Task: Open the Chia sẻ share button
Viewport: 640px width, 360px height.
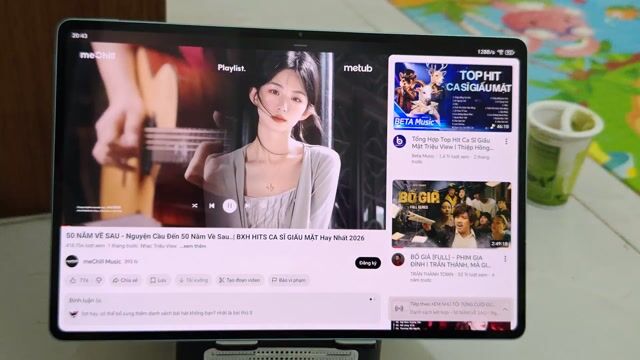Action: (125, 280)
